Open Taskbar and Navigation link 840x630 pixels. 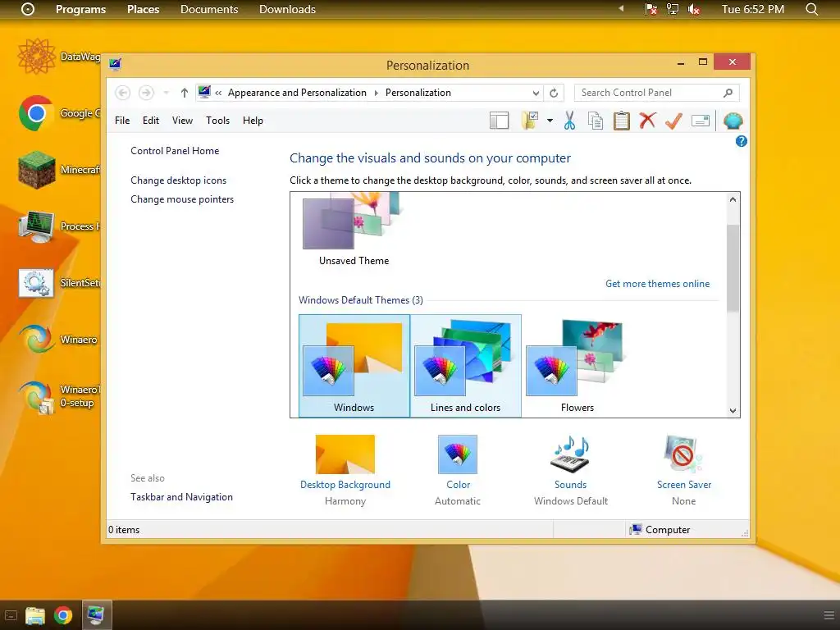(181, 496)
